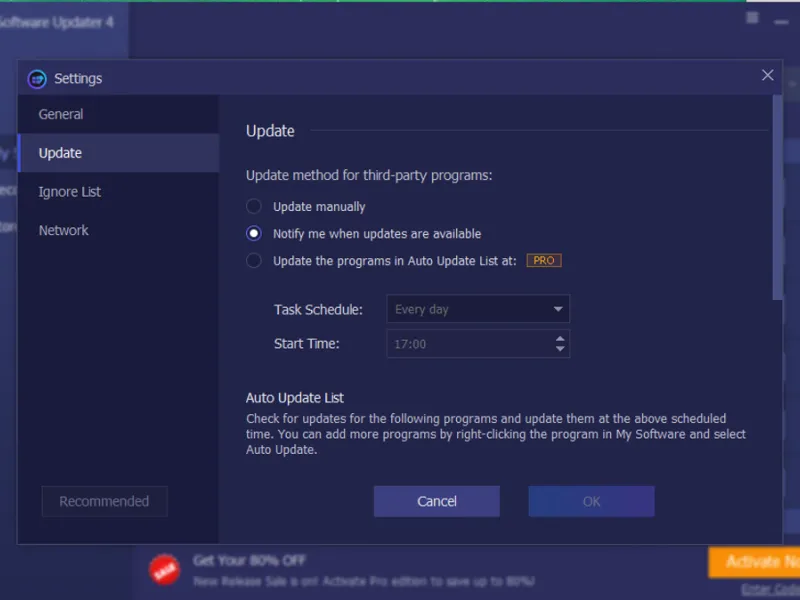800x600 pixels.
Task: Switch to the Network settings section
Action: point(118,231)
